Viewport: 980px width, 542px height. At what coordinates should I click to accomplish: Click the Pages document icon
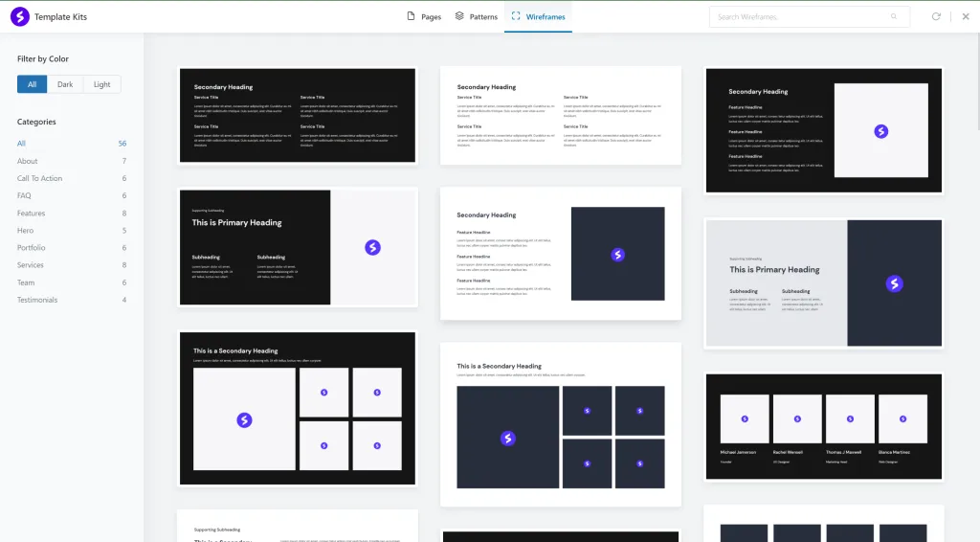point(412,16)
